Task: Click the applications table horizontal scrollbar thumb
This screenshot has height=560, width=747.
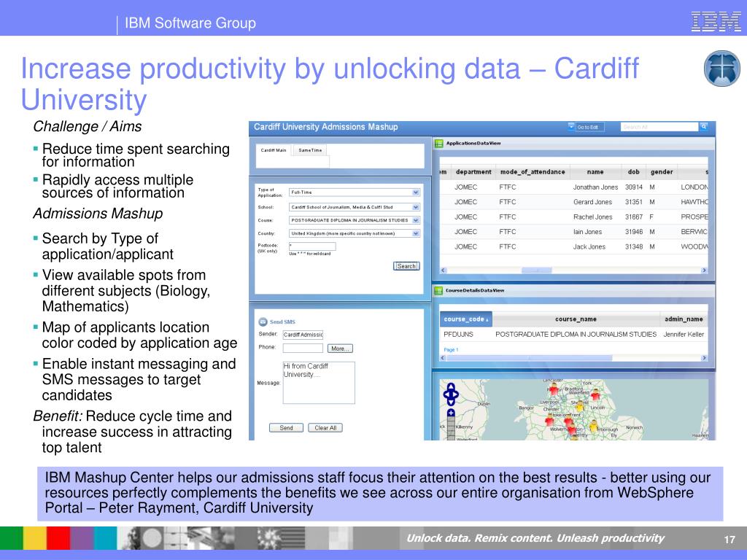Action: click(536, 270)
